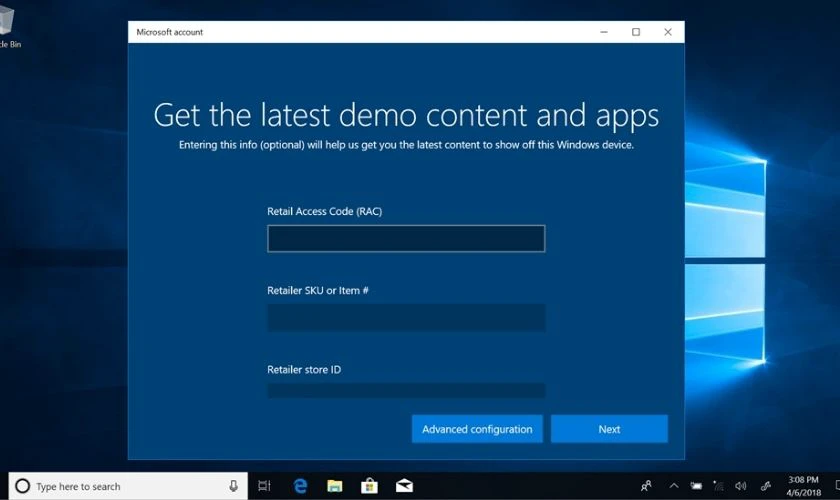Select the Retailer store ID field
Screen dimensions: 840x500
[x=406, y=390]
